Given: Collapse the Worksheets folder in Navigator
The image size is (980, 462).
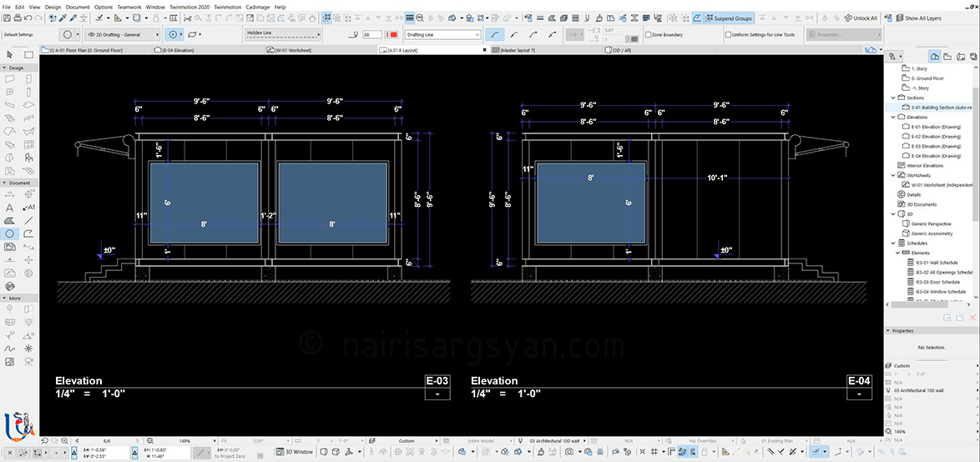Looking at the screenshot, I should (894, 175).
